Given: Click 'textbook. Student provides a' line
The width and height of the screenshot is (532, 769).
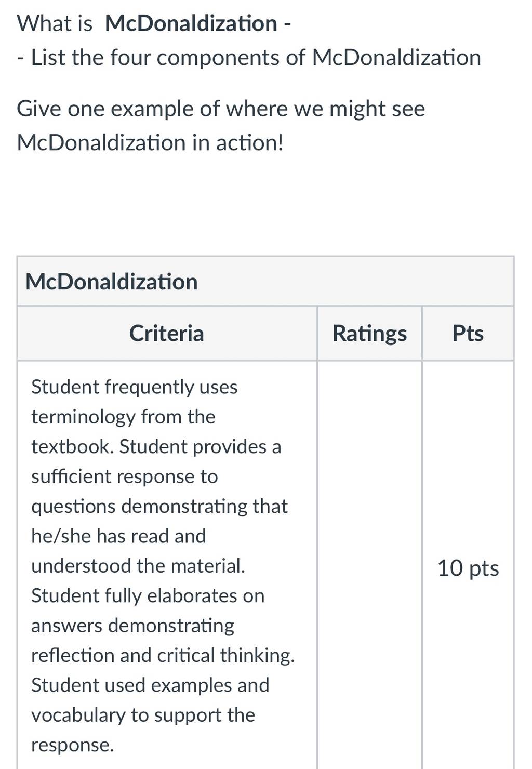Looking at the screenshot, I should (x=156, y=446).
